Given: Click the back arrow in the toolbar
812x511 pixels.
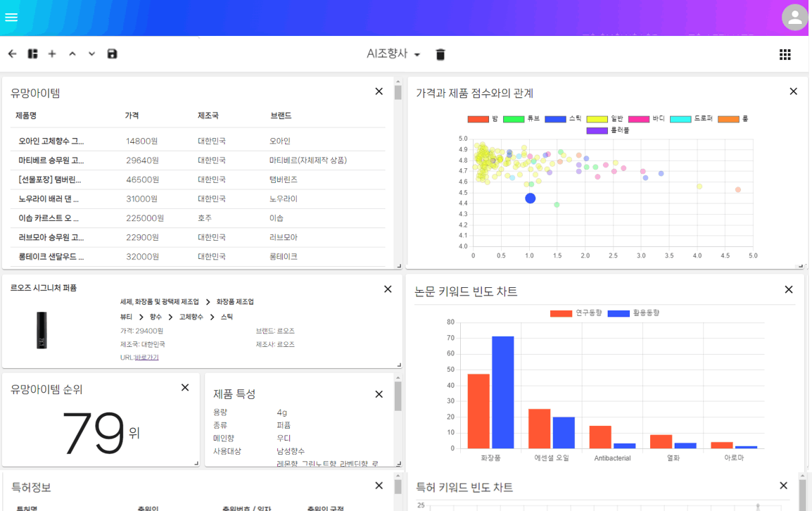Looking at the screenshot, I should (12, 54).
